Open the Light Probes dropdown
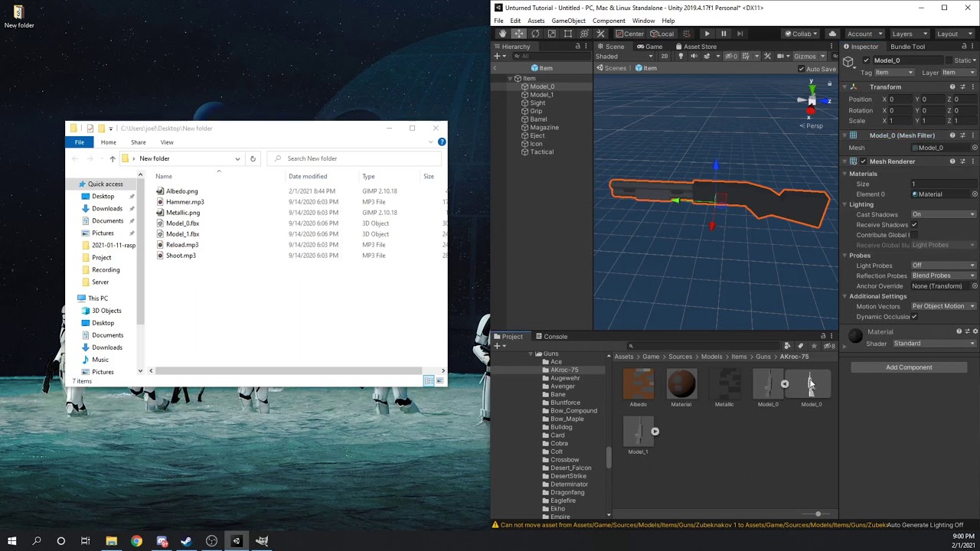Viewport: 980px width, 551px height. [x=943, y=266]
